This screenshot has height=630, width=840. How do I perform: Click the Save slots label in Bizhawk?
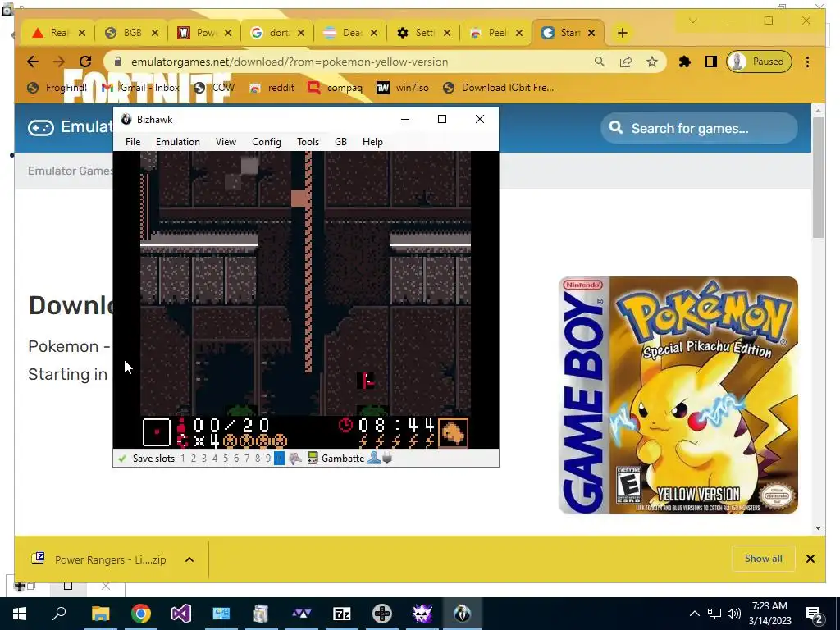[153, 459]
